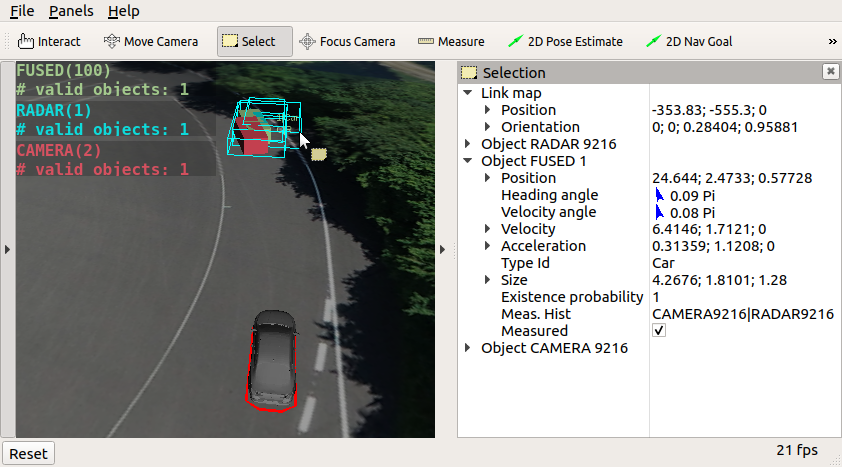Expand Object CAMERA 9216
Image resolution: width=842 pixels, height=467 pixels.
coord(468,348)
